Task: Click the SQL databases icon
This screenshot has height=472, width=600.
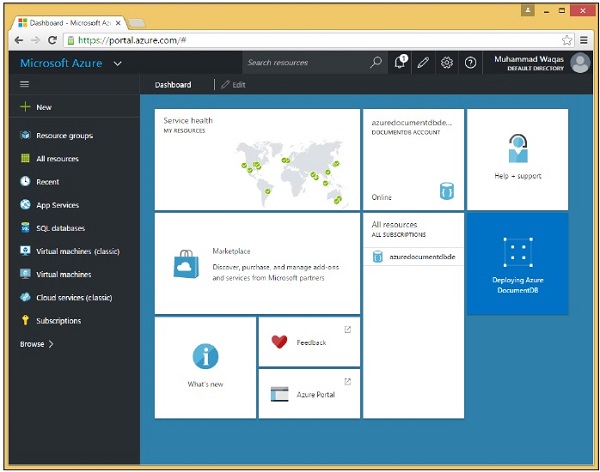Action: click(x=25, y=227)
